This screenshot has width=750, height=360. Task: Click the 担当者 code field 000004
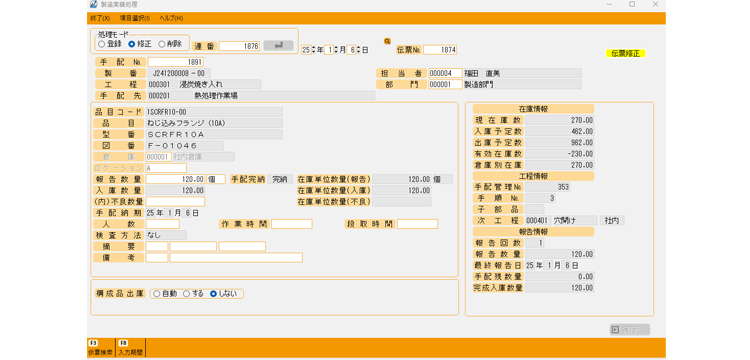coord(445,73)
